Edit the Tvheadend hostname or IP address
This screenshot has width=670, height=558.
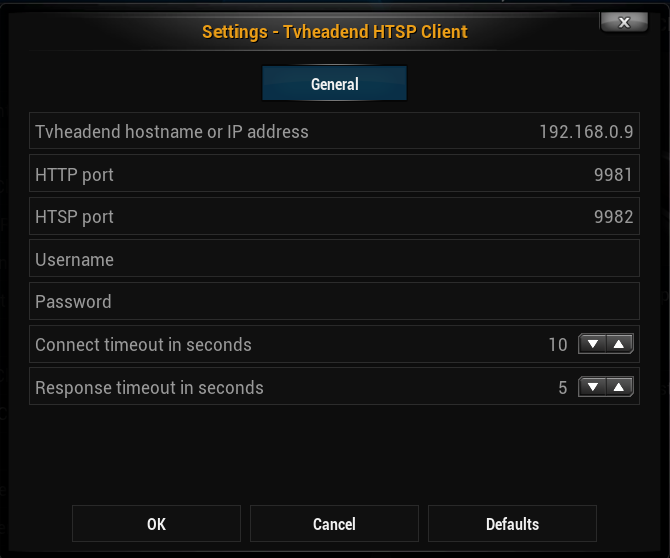(334, 131)
